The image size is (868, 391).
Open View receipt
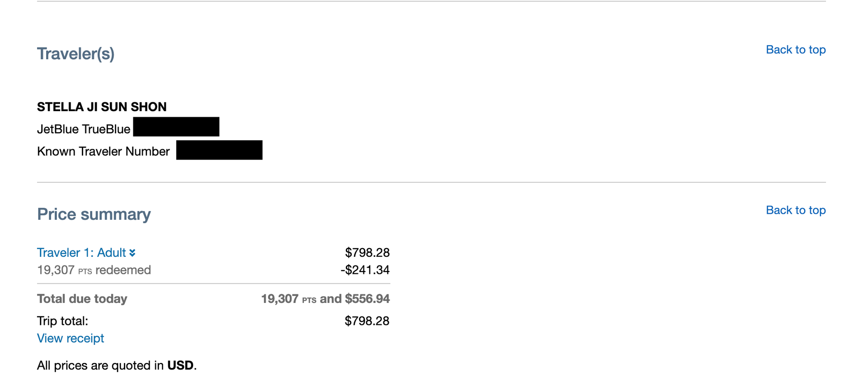(x=71, y=338)
